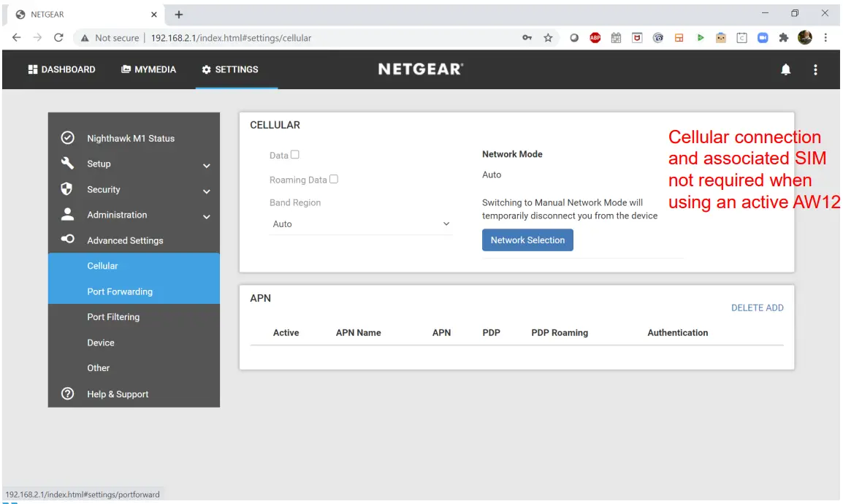843x504 pixels.
Task: Click the ADD link in the APN panel
Action: pos(777,308)
